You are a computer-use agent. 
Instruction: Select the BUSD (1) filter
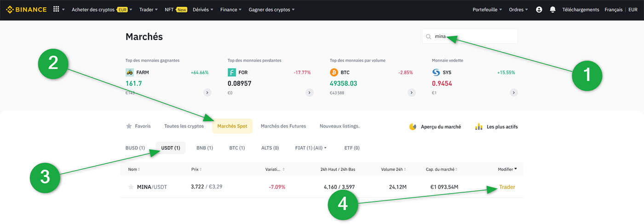coord(135,148)
